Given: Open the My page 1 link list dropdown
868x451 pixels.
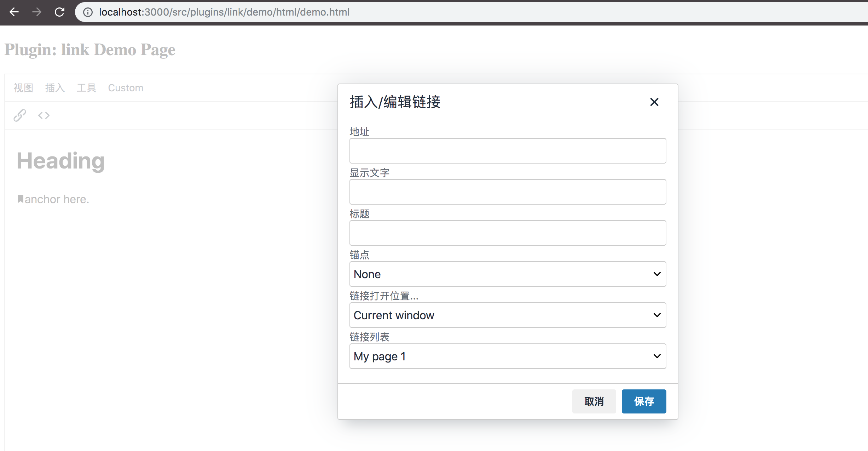Looking at the screenshot, I should (x=508, y=356).
